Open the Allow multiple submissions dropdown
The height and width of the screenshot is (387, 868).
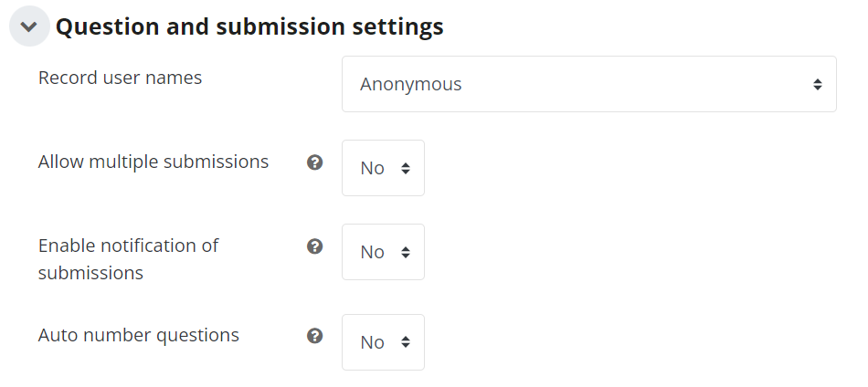[383, 168]
